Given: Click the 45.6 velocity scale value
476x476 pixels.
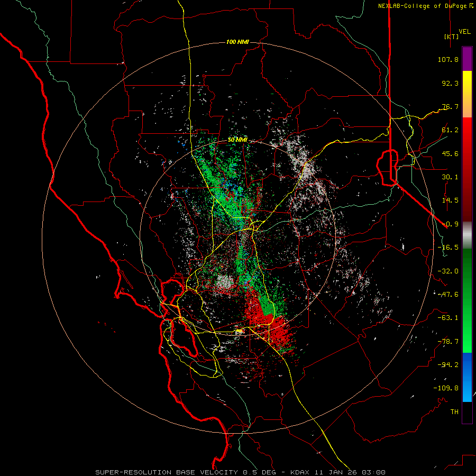Looking at the screenshot, I should click(x=450, y=153).
